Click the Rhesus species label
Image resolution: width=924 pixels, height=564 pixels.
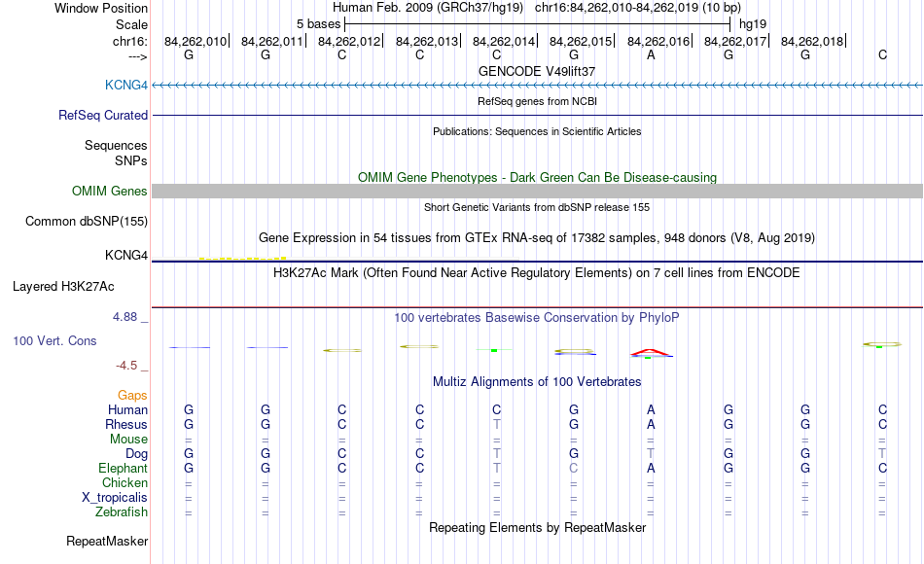coord(126,424)
